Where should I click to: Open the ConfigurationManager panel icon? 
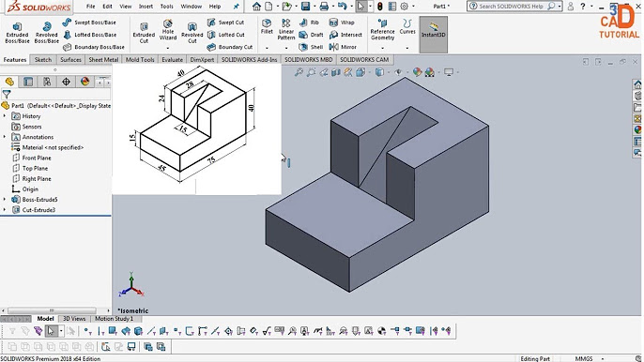coord(47,82)
